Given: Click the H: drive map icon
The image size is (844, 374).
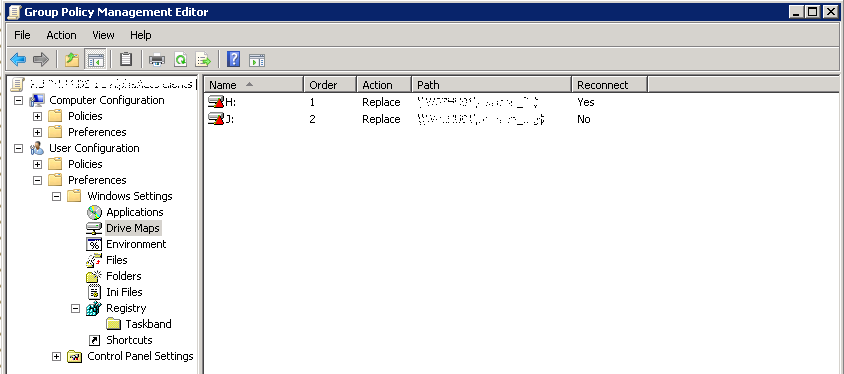Looking at the screenshot, I should click(216, 102).
